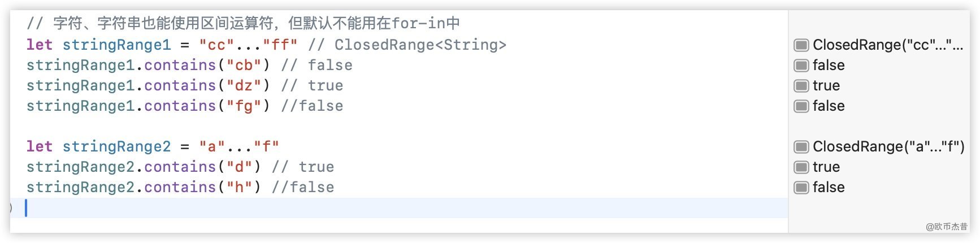
Task: Click result icon for contains("dz") true output
Action: [801, 86]
